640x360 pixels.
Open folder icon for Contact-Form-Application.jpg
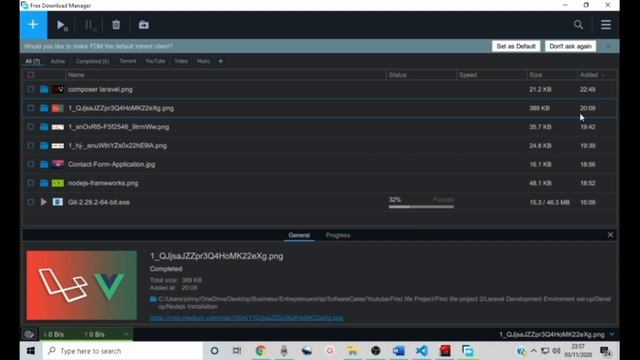[44, 164]
